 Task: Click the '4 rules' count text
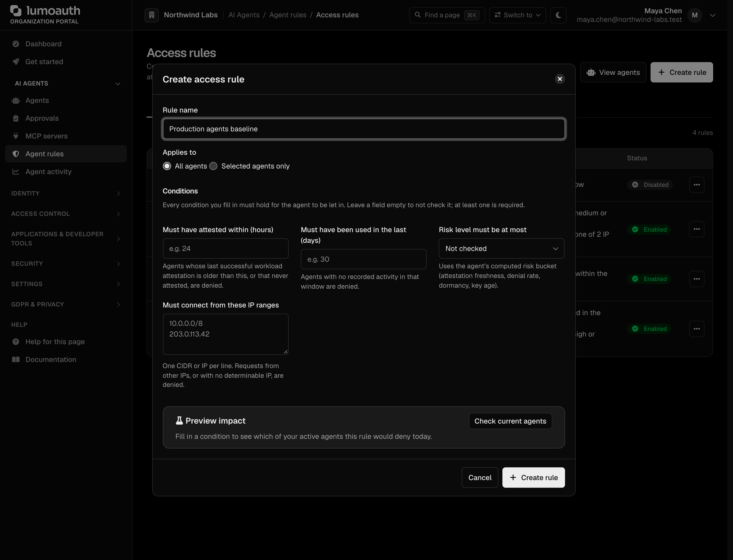(x=702, y=133)
